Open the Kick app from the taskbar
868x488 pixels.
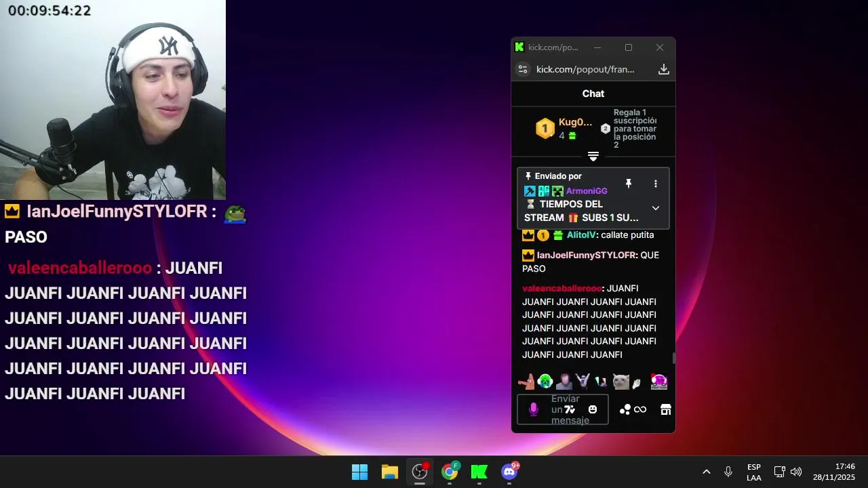point(479,472)
